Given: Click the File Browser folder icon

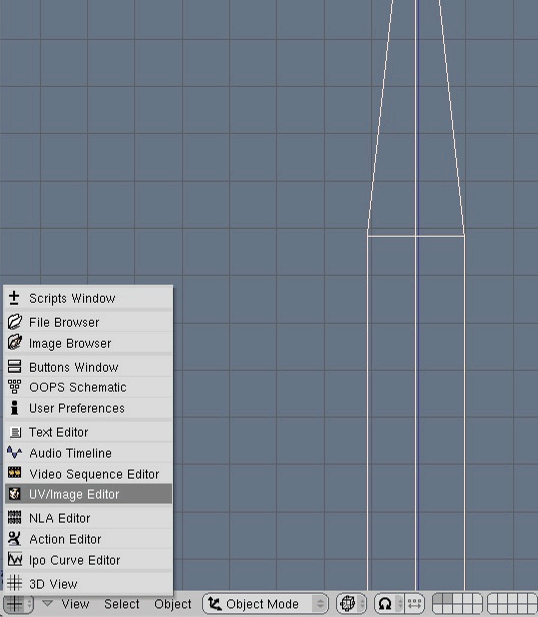Looking at the screenshot, I should click(x=15, y=322).
